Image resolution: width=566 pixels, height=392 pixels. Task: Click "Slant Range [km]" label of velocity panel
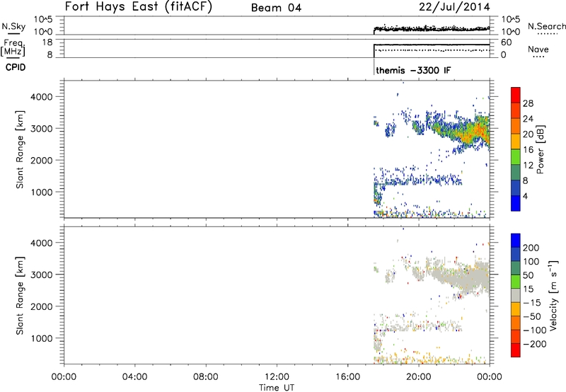pyautogui.click(x=20, y=296)
